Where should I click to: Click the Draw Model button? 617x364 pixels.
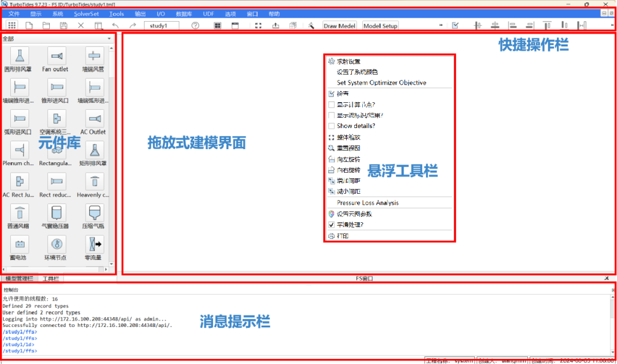coord(339,25)
